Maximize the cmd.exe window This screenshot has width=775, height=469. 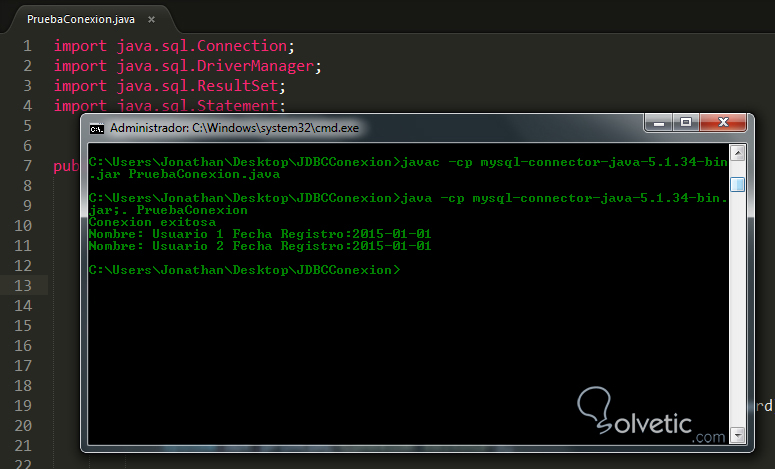coord(686,123)
